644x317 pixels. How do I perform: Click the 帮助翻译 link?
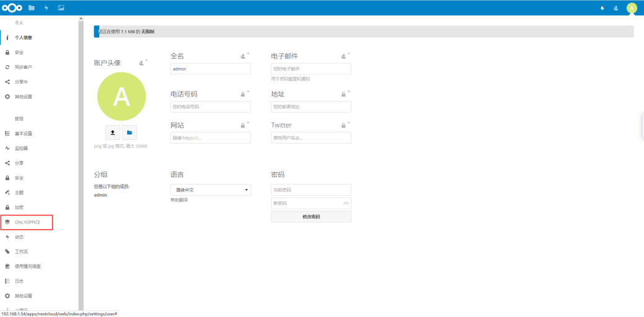coord(179,200)
